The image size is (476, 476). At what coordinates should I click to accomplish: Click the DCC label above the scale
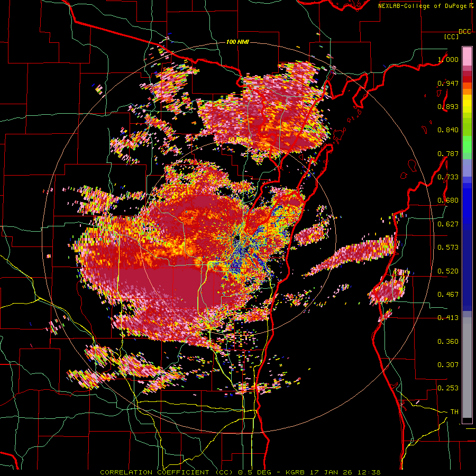465,32
